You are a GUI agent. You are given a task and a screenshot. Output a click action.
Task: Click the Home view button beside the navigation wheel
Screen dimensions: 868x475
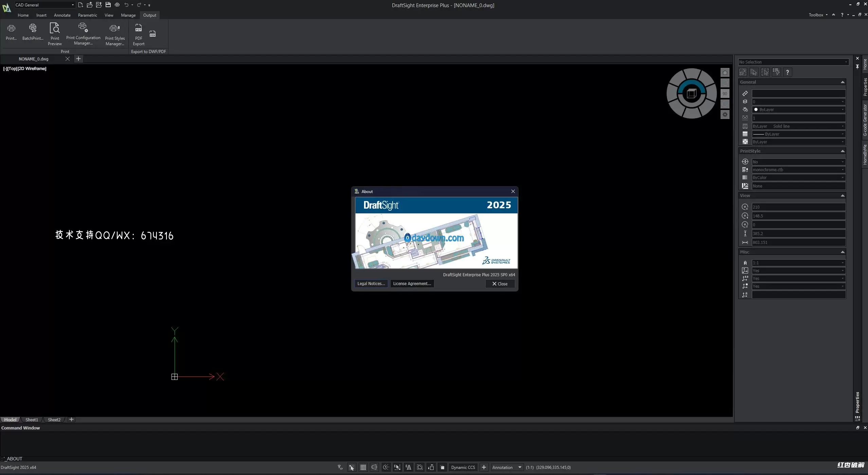[x=725, y=72]
